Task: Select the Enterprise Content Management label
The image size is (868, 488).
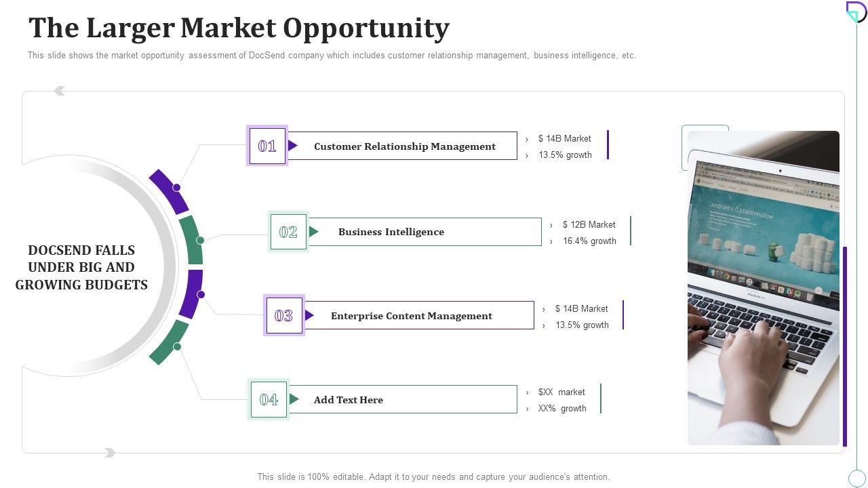Action: [x=412, y=316]
